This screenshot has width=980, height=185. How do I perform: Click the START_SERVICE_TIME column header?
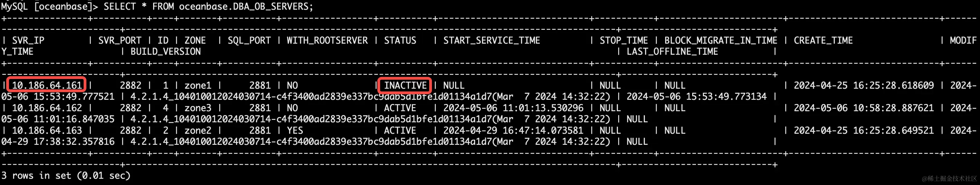(491, 41)
